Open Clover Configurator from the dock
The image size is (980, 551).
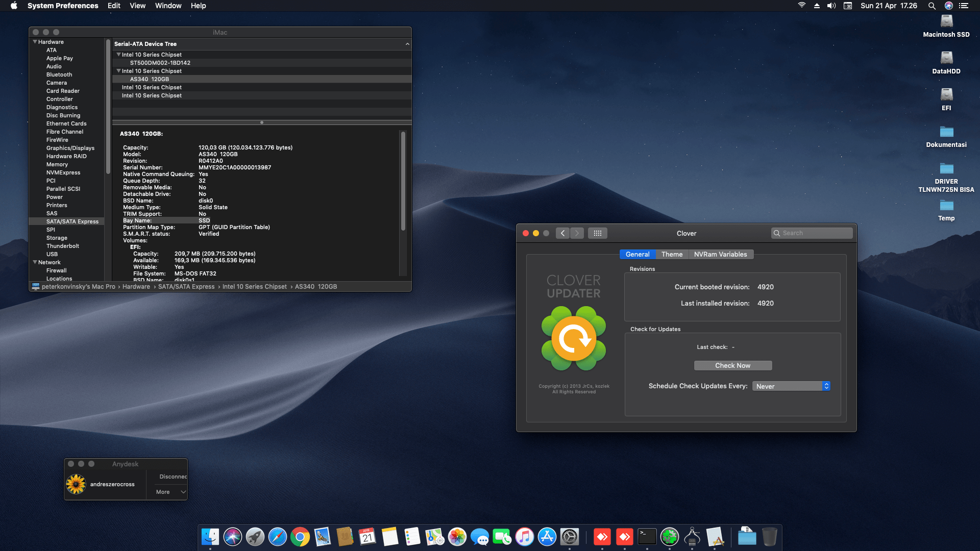pyautogui.click(x=670, y=537)
